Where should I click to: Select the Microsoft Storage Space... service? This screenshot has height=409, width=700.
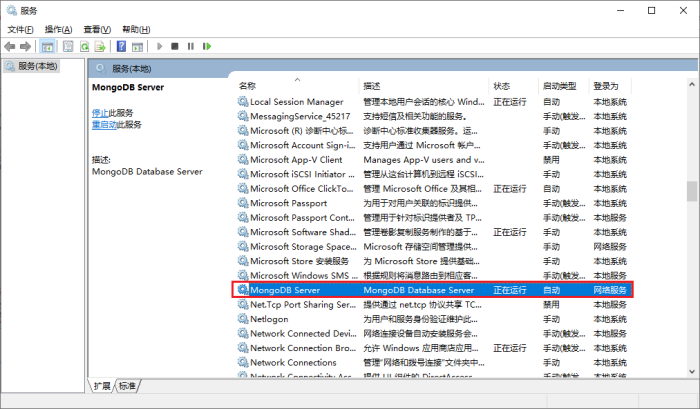(x=303, y=246)
